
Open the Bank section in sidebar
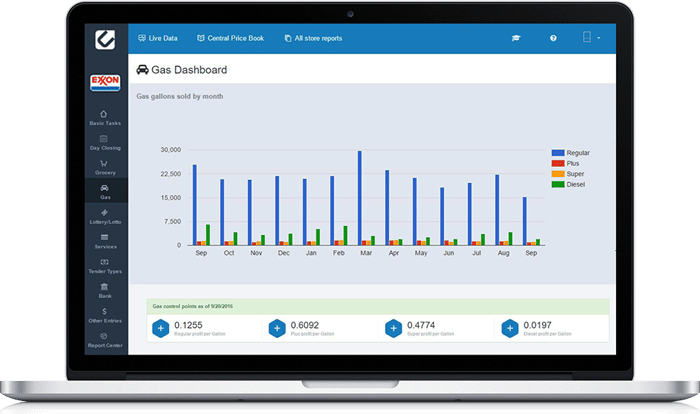[x=104, y=290]
